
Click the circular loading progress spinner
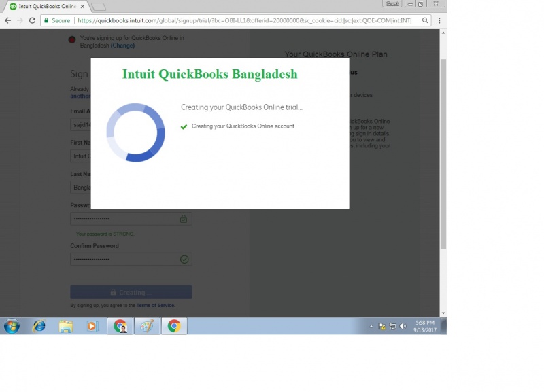pyautogui.click(x=135, y=132)
